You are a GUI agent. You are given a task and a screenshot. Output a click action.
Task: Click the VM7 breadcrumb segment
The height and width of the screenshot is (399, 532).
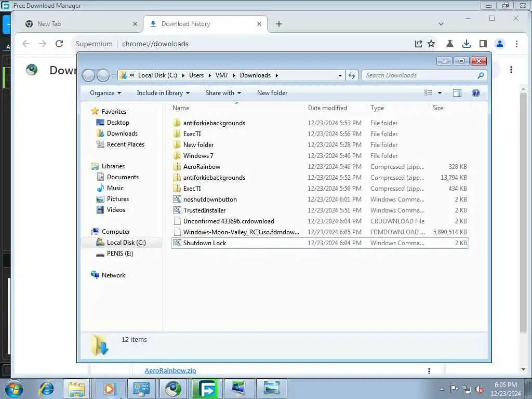coord(221,75)
